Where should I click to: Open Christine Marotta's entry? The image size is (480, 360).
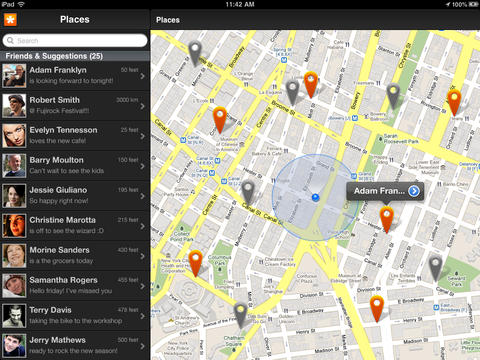(x=75, y=226)
